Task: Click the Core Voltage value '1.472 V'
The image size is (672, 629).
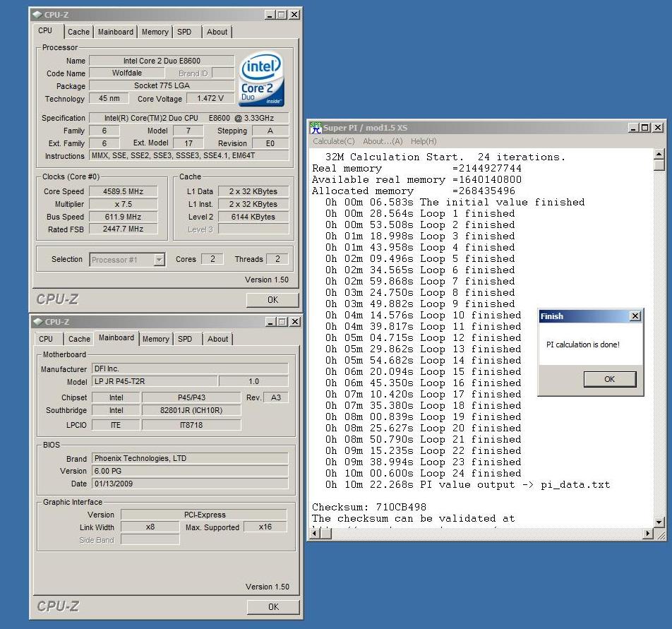Action: (210, 99)
